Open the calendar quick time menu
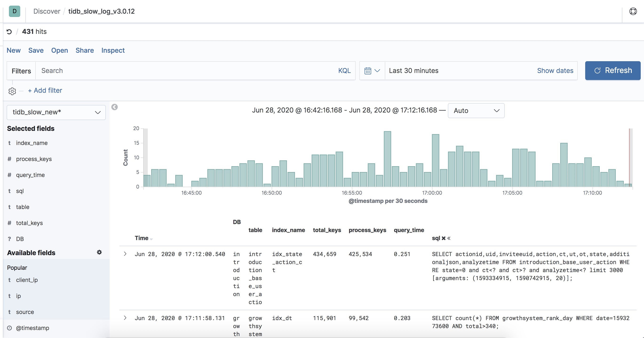This screenshot has height=338, width=644. point(372,71)
